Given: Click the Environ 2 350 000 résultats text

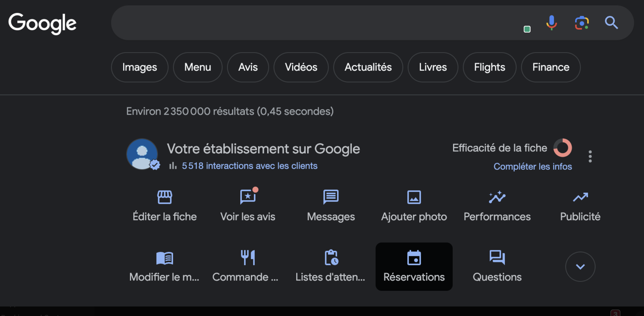Looking at the screenshot, I should click(x=230, y=111).
